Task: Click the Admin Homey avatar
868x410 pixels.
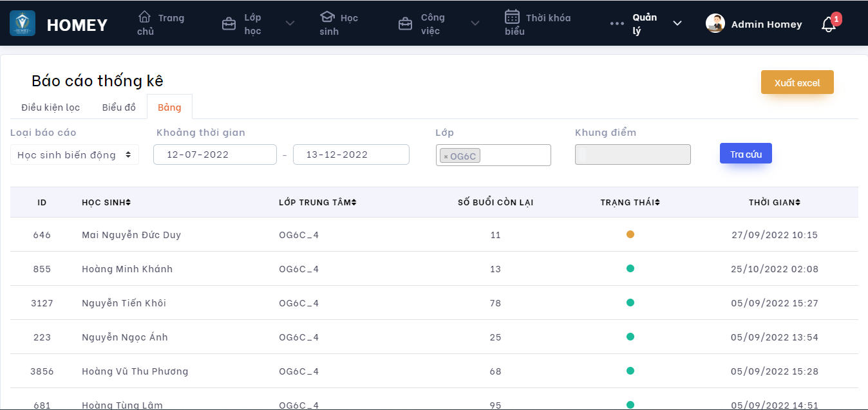Action: 715,24
